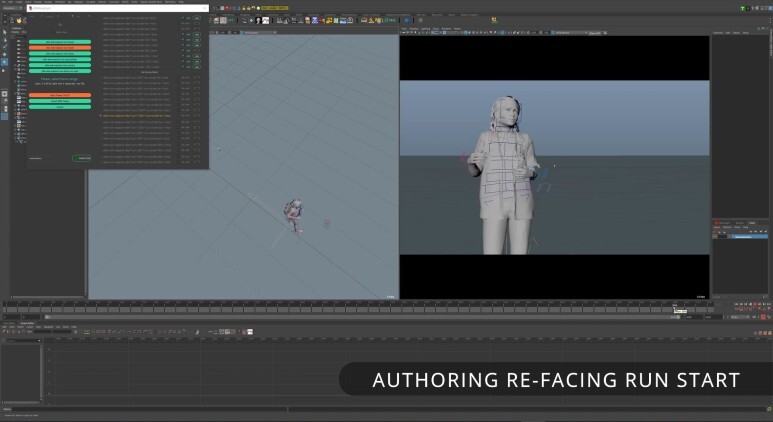Image resolution: width=773 pixels, height=422 pixels.
Task: Click the playback start time field
Action: coord(31,317)
